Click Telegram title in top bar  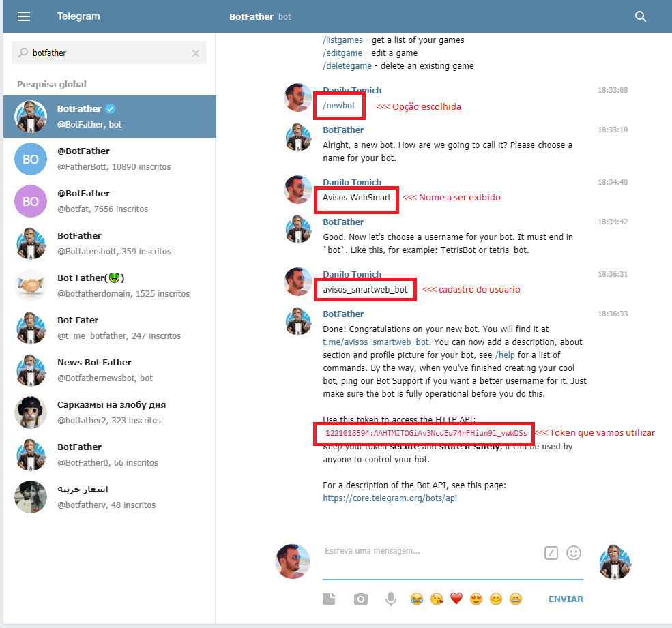click(78, 16)
